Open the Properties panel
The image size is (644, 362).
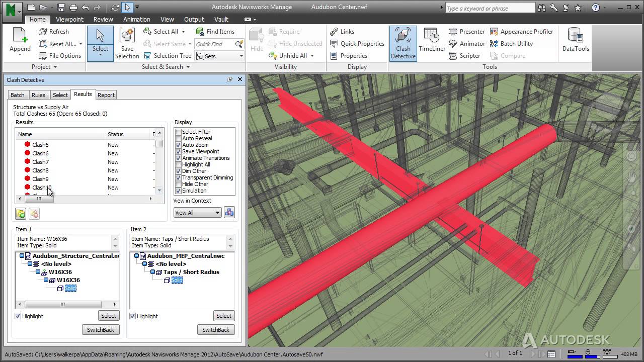pos(349,56)
